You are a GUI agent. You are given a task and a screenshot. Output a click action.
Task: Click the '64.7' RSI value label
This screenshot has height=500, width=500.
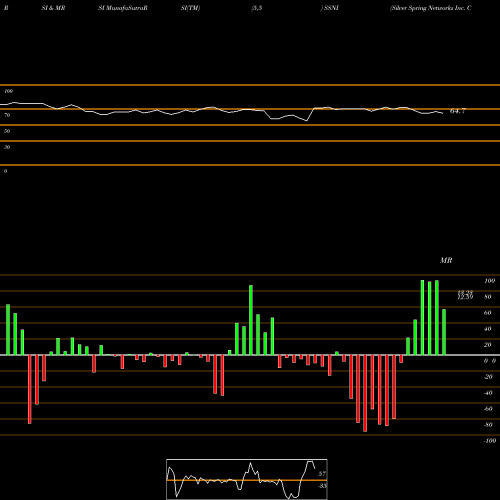click(457, 111)
